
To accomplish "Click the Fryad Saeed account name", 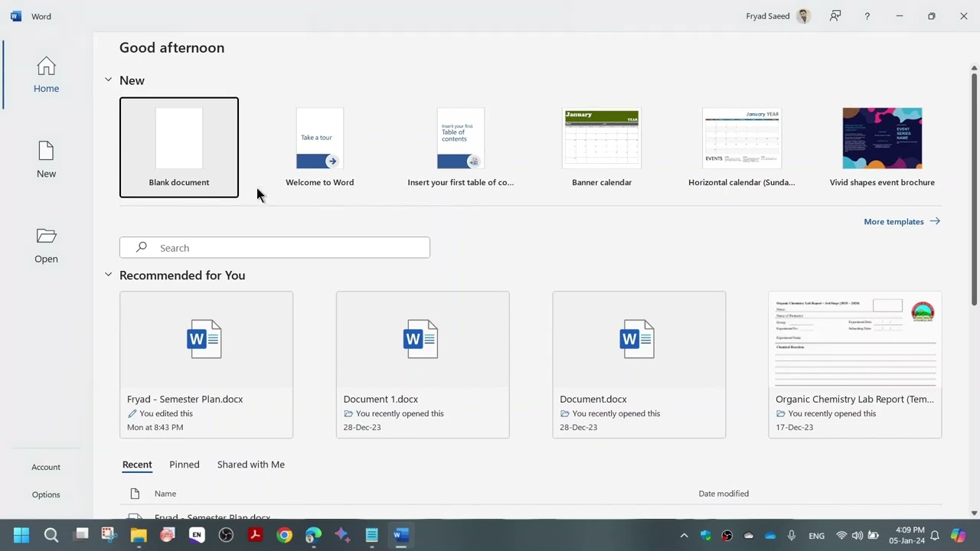I will (768, 16).
